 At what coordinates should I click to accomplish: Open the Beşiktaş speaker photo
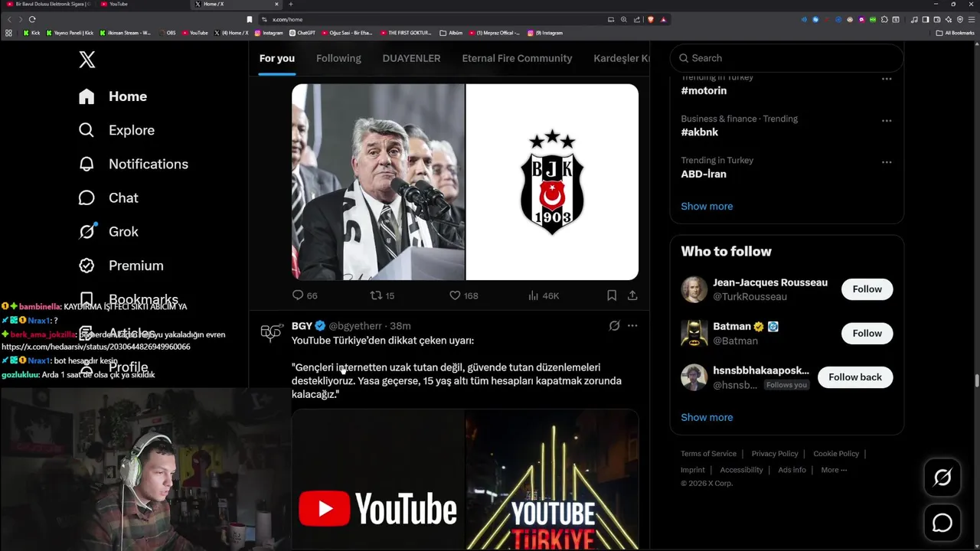click(x=378, y=182)
